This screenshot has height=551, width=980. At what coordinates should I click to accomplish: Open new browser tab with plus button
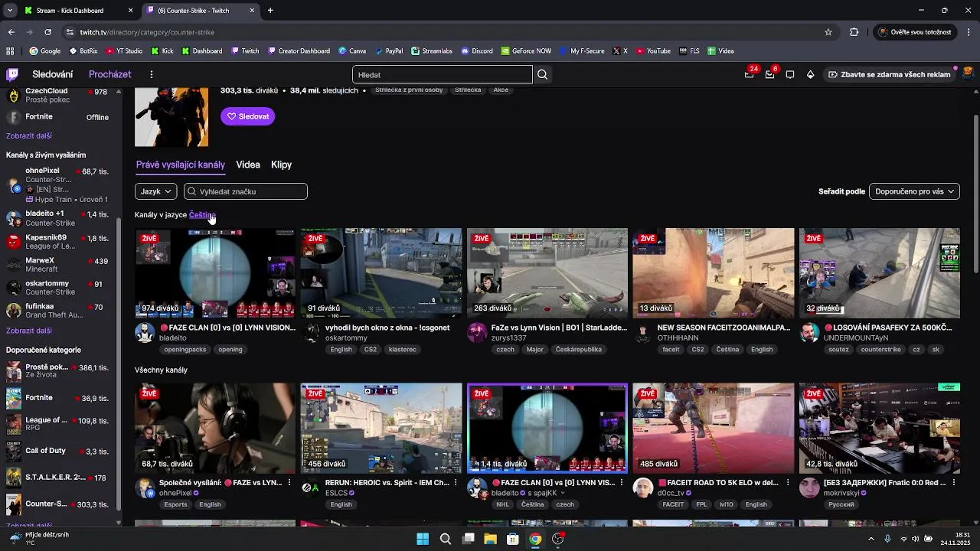pyautogui.click(x=270, y=11)
